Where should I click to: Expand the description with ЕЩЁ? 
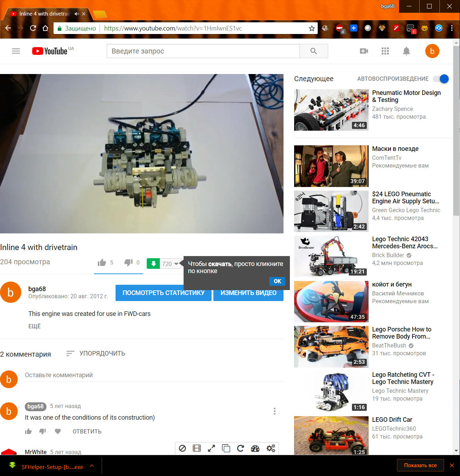pos(34,326)
